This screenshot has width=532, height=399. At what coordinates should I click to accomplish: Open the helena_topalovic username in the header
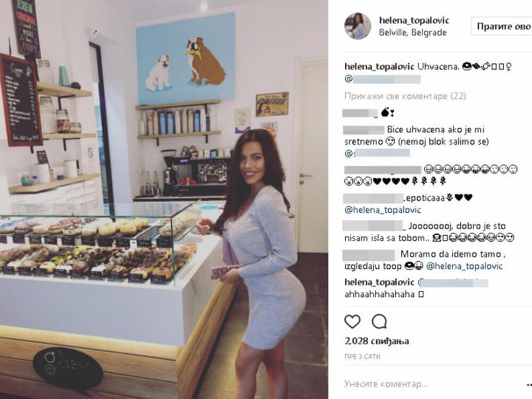pos(414,20)
